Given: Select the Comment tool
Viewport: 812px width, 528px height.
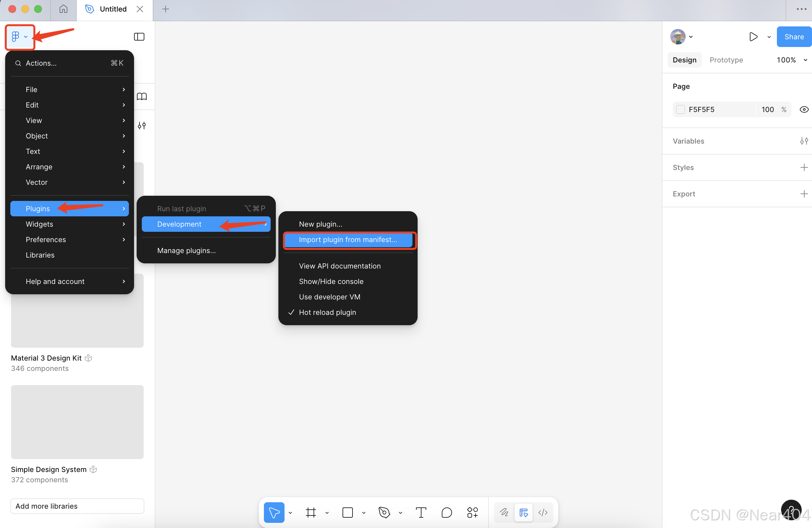Looking at the screenshot, I should point(447,512).
